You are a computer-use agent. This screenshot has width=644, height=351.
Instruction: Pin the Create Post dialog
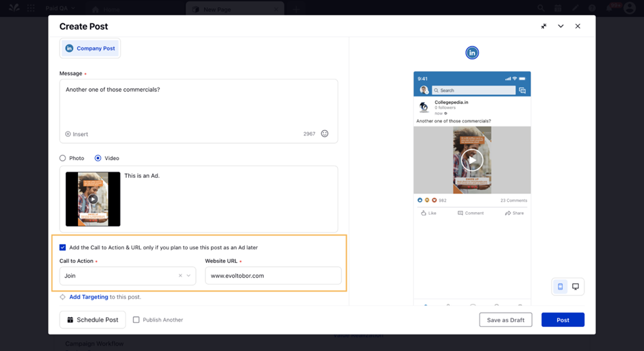pyautogui.click(x=543, y=27)
